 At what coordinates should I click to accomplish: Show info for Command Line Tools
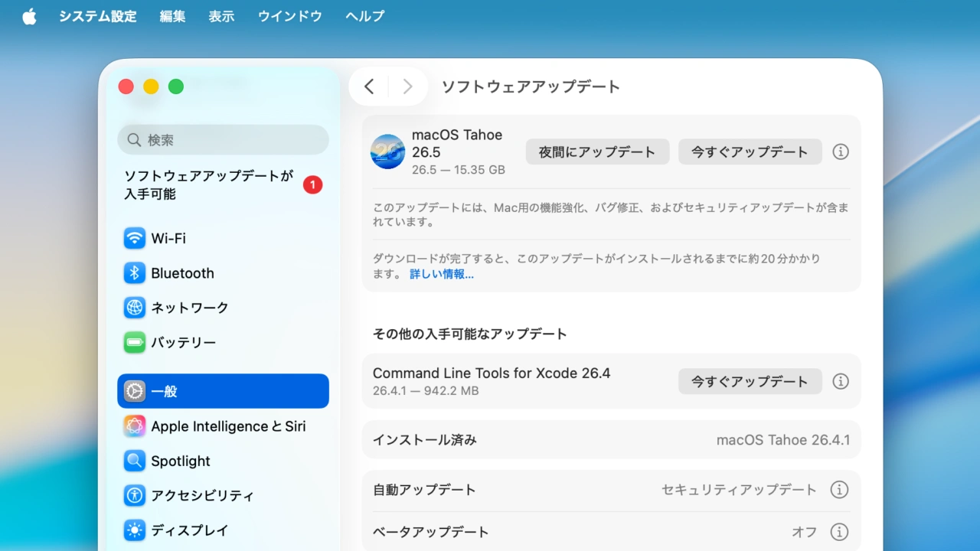[841, 381]
